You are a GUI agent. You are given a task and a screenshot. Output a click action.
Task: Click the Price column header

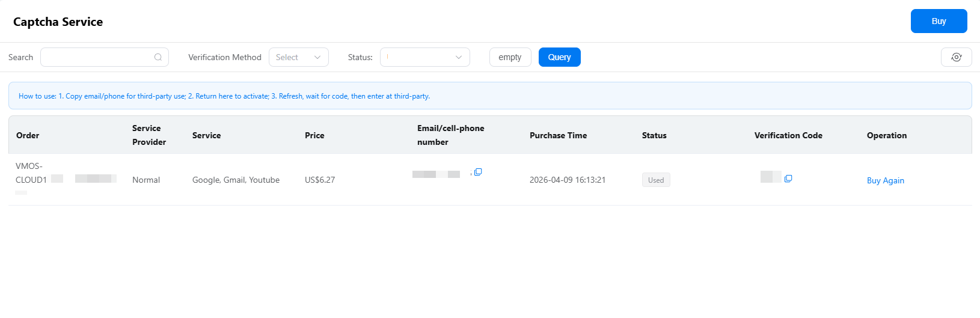pos(314,135)
